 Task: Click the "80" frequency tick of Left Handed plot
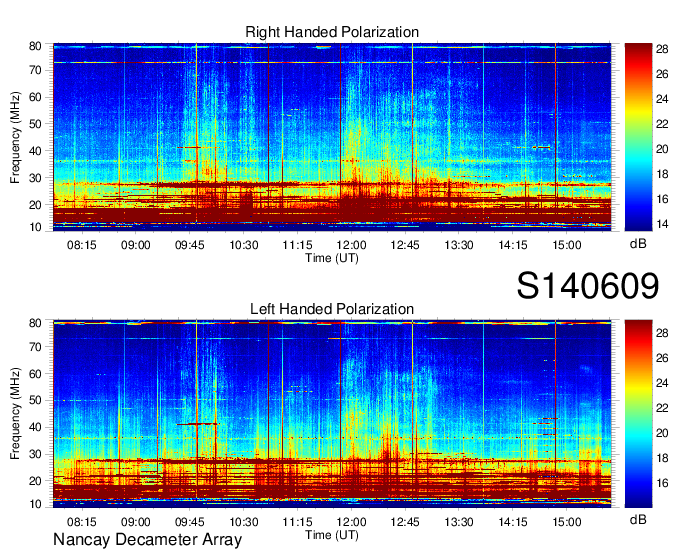tap(35, 323)
